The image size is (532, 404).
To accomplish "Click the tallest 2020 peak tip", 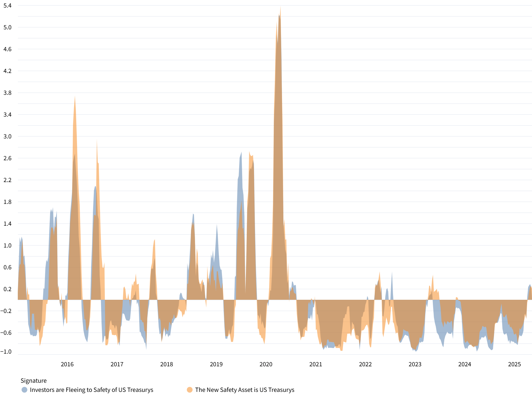I will coord(280,7).
